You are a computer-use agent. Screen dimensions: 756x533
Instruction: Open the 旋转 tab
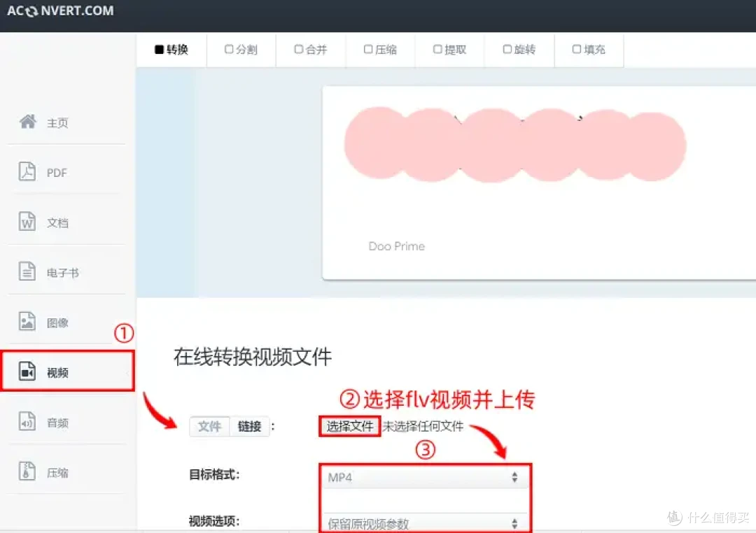pos(519,50)
